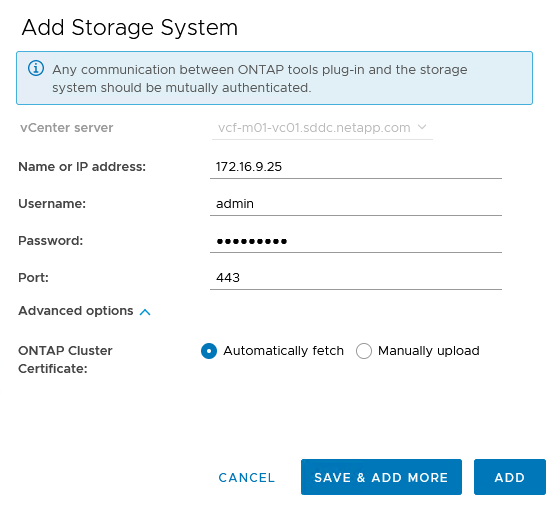This screenshot has height=508, width=560.
Task: Click the Username field containing admin
Action: click(356, 204)
